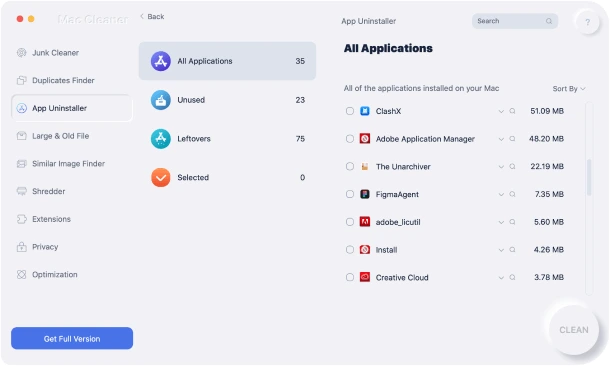Open help with the question mark button
Screen dimensions: 610x366
pyautogui.click(x=587, y=22)
